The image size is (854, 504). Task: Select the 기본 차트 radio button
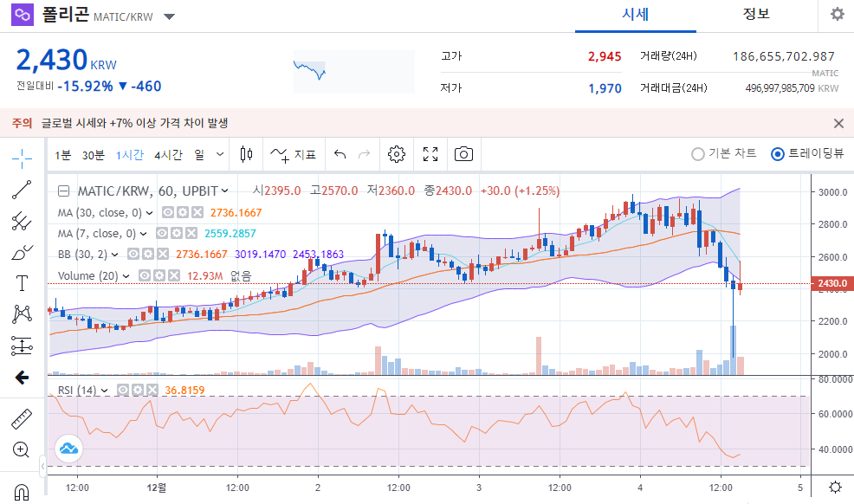(698, 154)
